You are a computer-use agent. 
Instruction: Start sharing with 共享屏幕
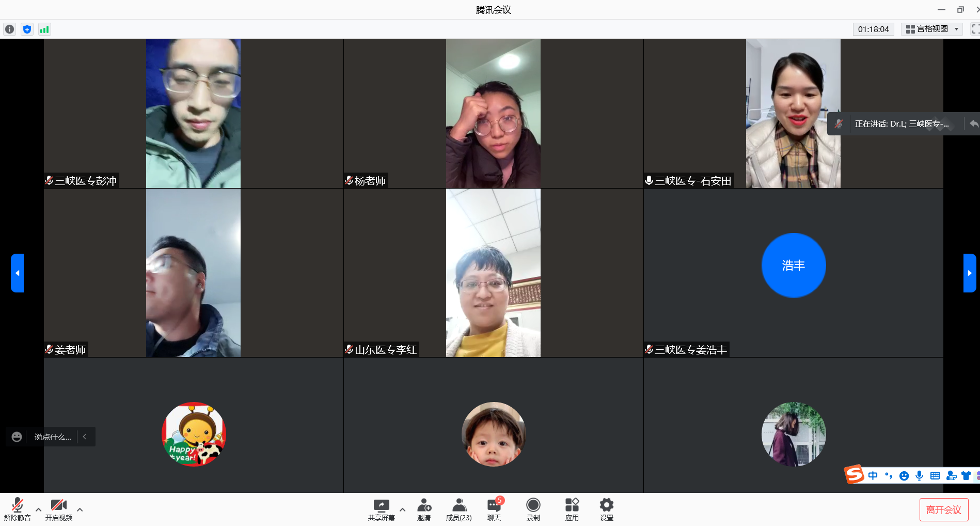pos(382,509)
